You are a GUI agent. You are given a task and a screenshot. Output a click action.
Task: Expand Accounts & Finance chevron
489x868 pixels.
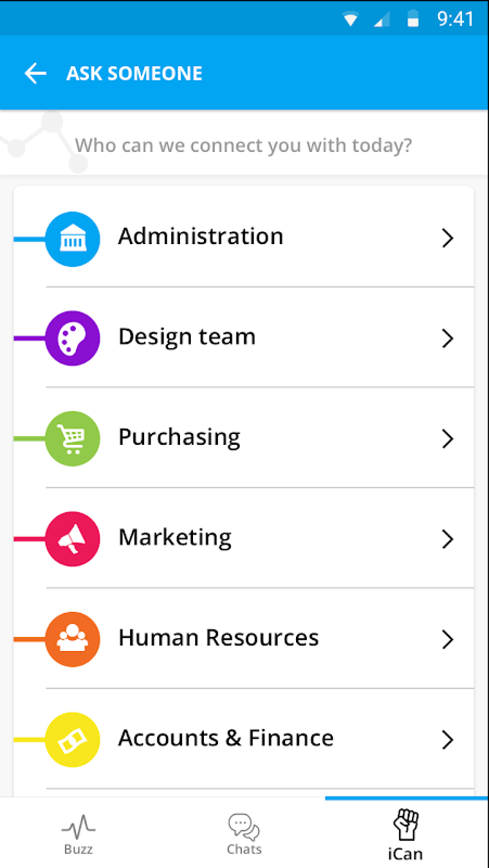447,739
